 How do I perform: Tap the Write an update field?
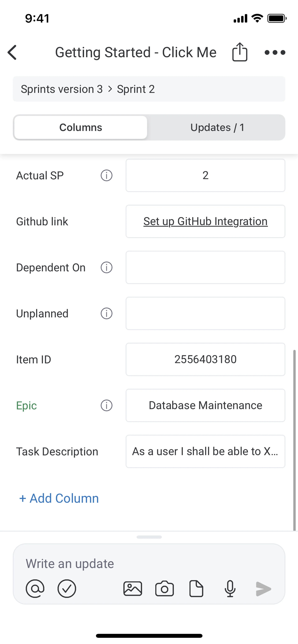coord(149,563)
